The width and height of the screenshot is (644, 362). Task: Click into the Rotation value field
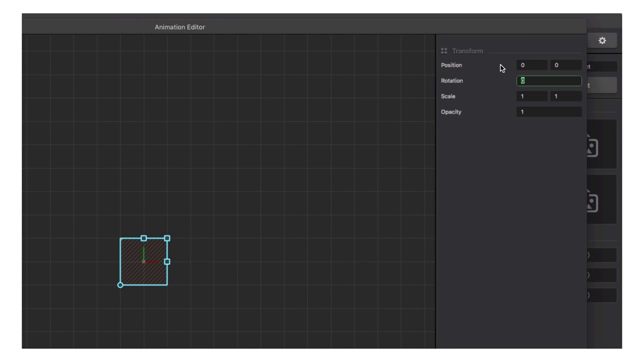coord(549,81)
